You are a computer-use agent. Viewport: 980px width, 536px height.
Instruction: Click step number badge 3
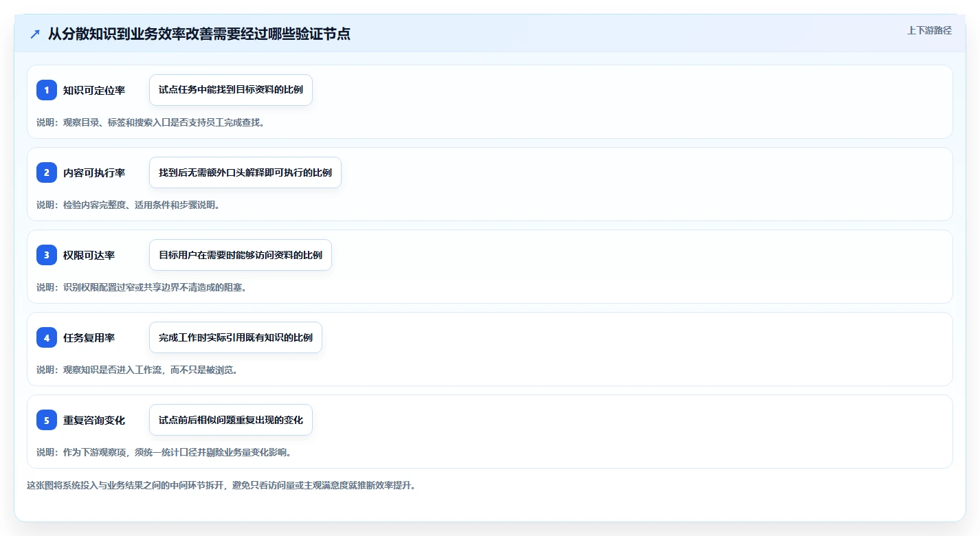(x=47, y=255)
